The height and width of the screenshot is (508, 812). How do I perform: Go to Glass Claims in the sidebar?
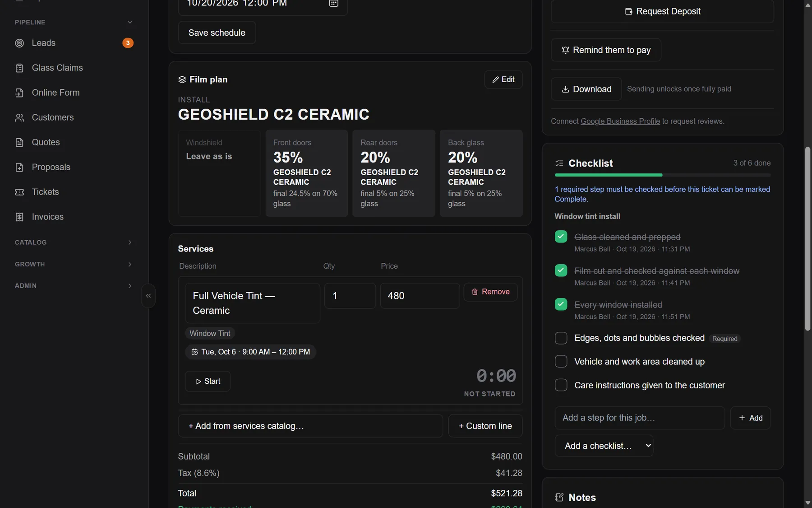pyautogui.click(x=57, y=68)
